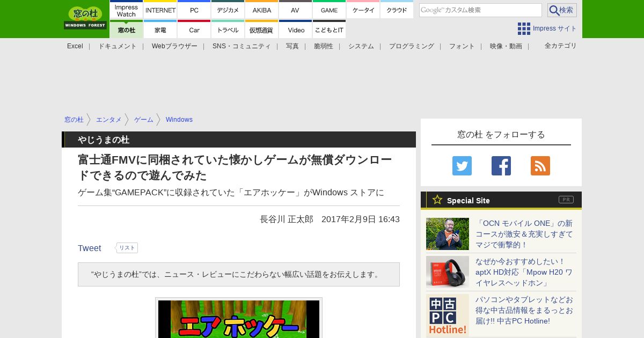Open the Car tab
Image resolution: width=644 pixels, height=338 pixels.
tap(194, 29)
